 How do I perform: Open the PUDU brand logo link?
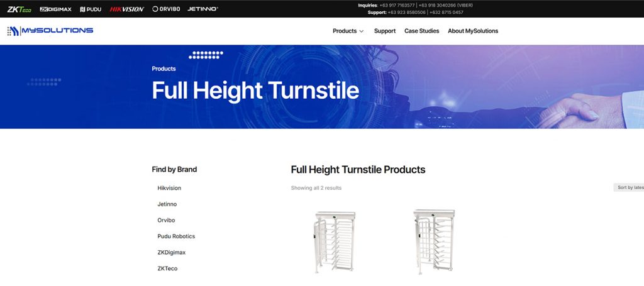pos(91,9)
